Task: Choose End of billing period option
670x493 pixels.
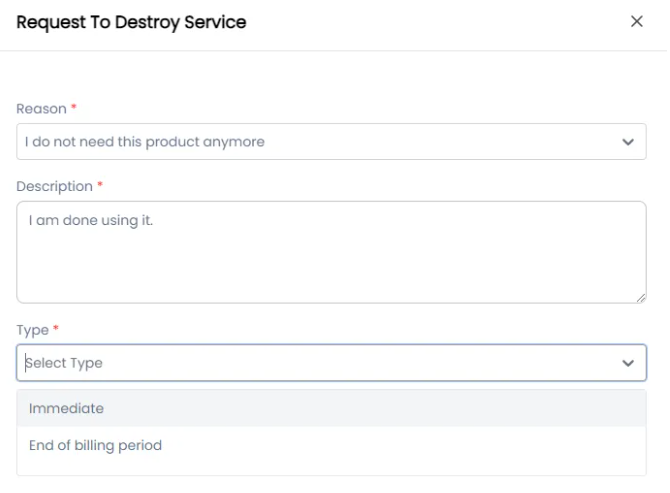Action: pos(96,445)
